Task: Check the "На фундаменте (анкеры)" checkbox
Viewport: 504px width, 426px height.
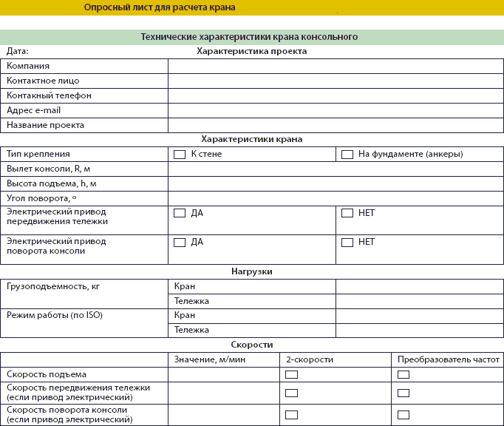Action: tap(347, 155)
